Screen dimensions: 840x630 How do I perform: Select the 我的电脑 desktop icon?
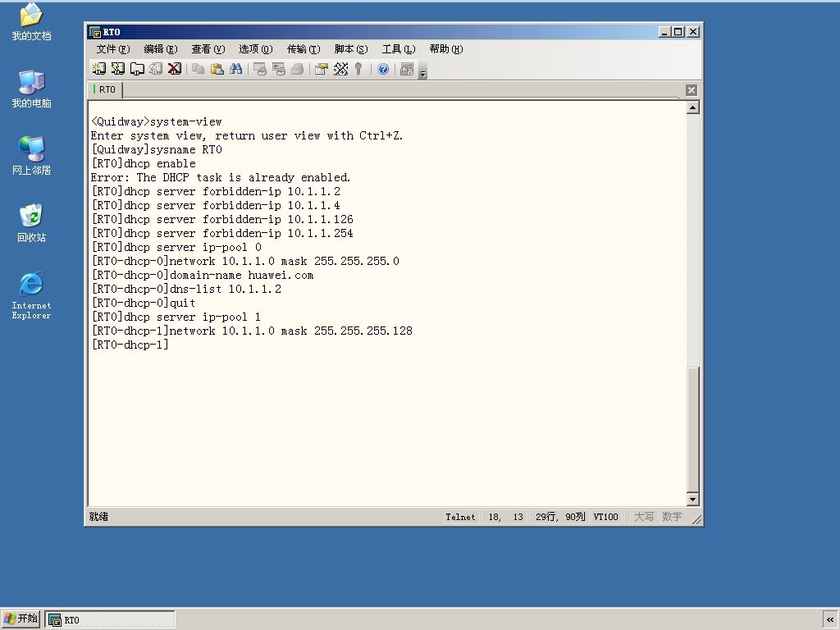[31, 89]
